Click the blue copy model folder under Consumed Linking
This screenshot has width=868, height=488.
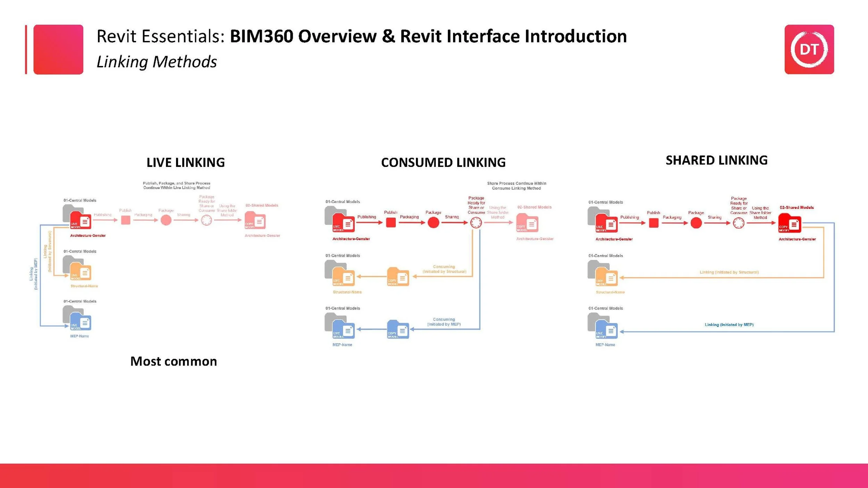pyautogui.click(x=398, y=329)
